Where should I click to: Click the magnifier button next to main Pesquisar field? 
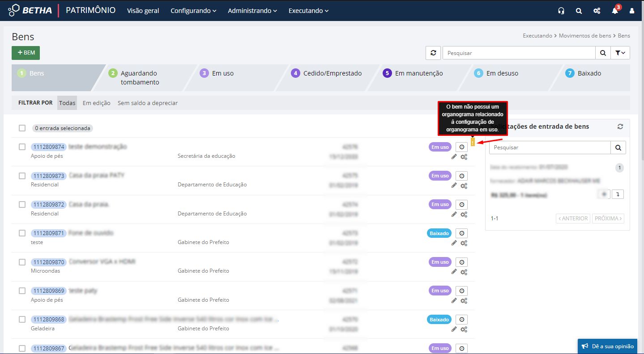coord(603,53)
